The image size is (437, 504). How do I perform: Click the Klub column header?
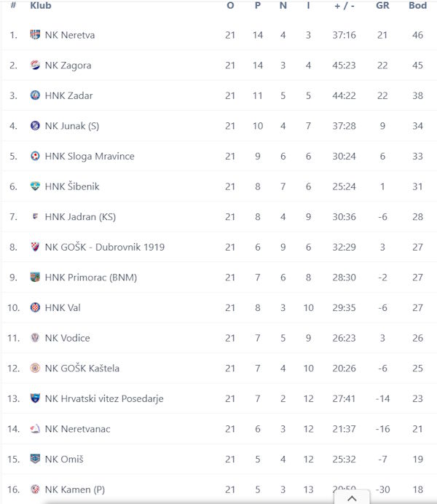pyautogui.click(x=41, y=6)
